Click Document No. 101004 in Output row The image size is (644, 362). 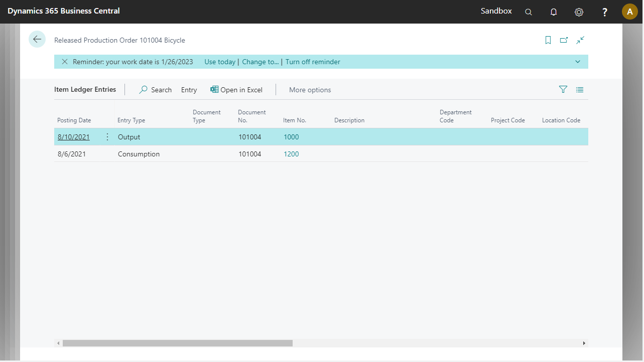click(249, 137)
